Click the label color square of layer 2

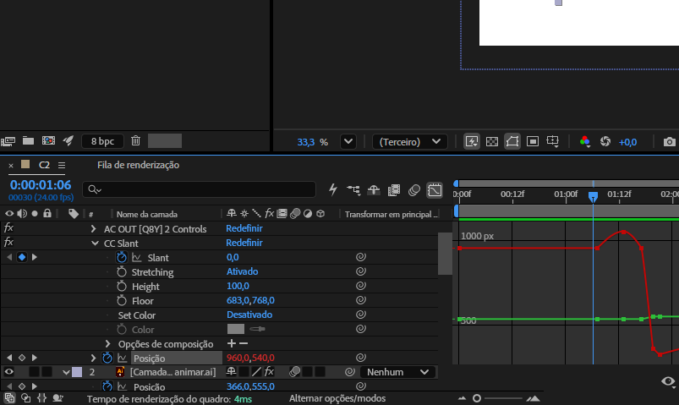click(77, 372)
